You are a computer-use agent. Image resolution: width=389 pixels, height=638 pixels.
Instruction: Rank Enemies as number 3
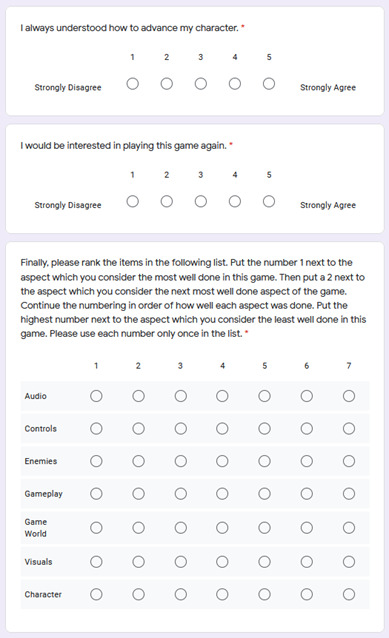pos(180,461)
